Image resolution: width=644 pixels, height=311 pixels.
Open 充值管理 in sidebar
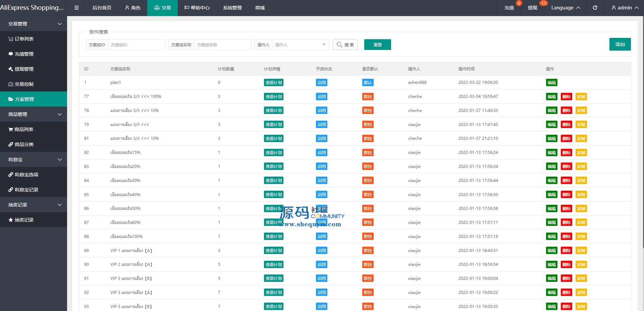(34, 54)
